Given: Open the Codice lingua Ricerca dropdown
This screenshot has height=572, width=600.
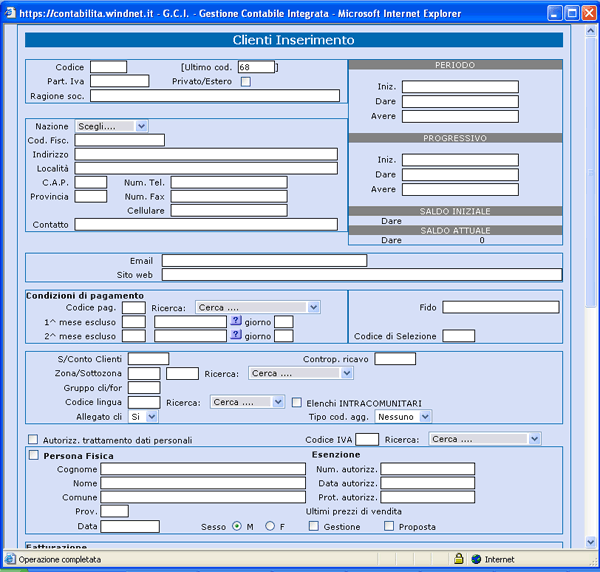Looking at the screenshot, I should pyautogui.click(x=247, y=402).
